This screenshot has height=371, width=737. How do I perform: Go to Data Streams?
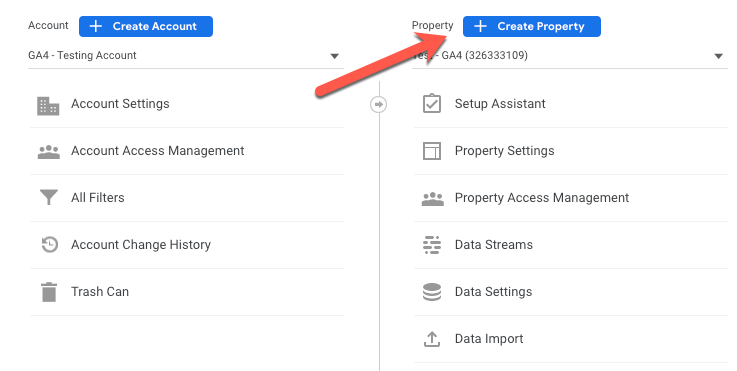[x=571, y=245]
